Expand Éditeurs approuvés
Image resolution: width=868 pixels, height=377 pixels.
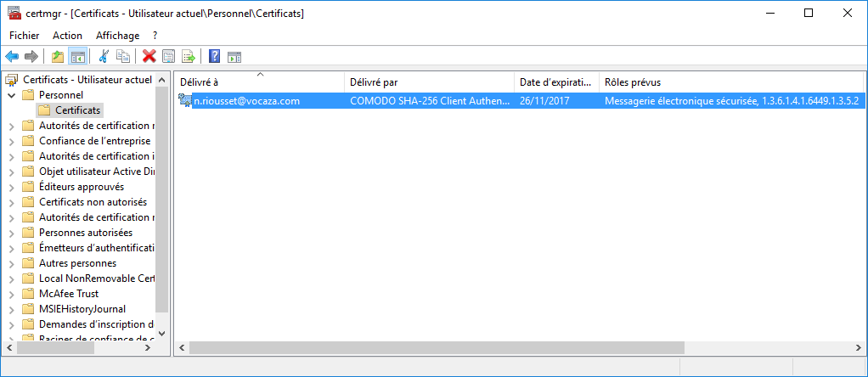[x=12, y=187]
